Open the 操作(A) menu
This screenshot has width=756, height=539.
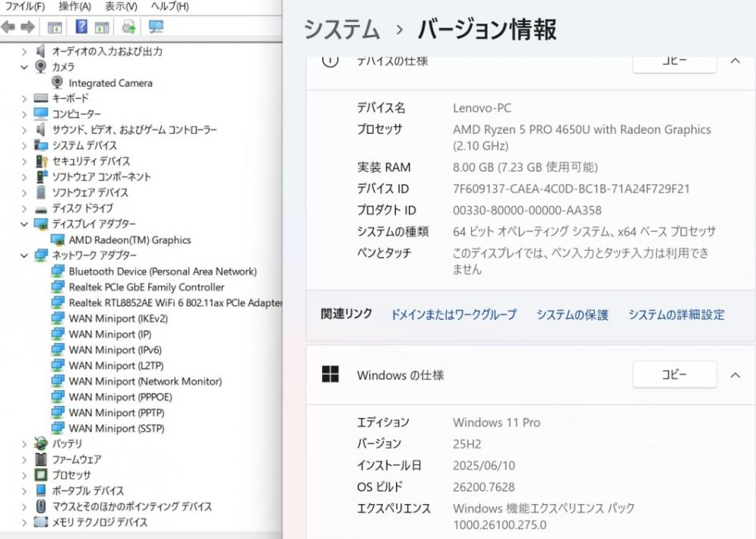click(x=75, y=7)
